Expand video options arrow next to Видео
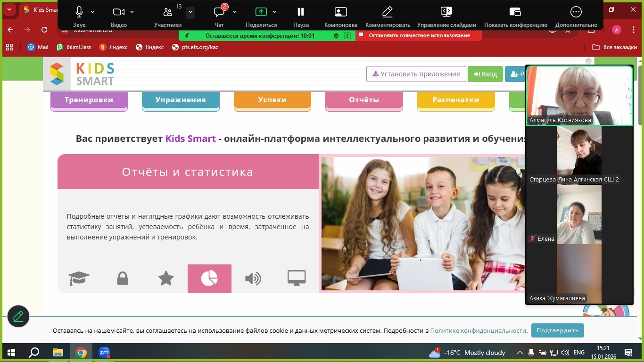 tap(132, 12)
